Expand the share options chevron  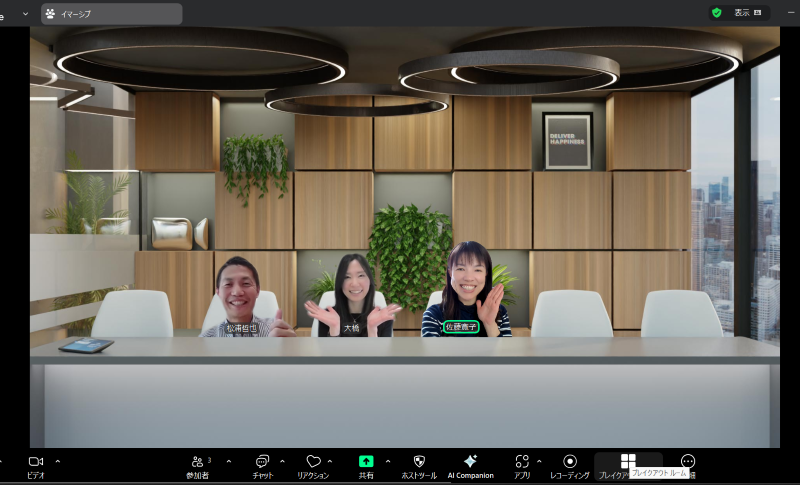pos(387,461)
